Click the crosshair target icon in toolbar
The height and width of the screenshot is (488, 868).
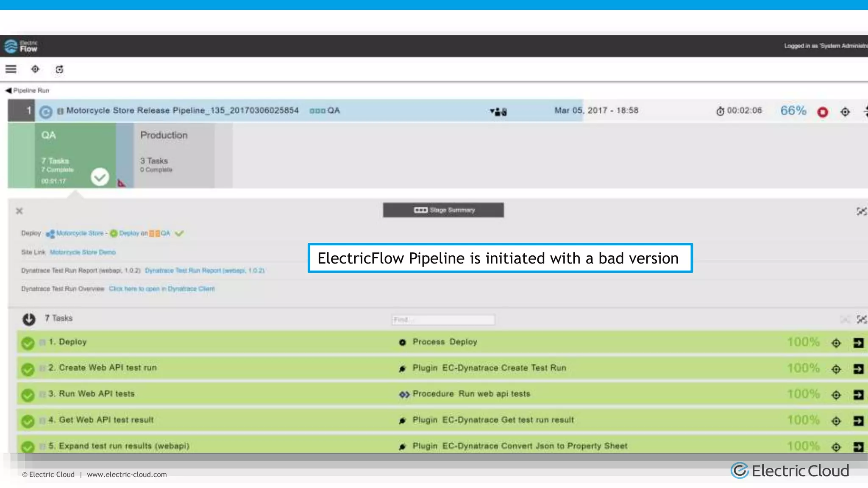tap(35, 69)
